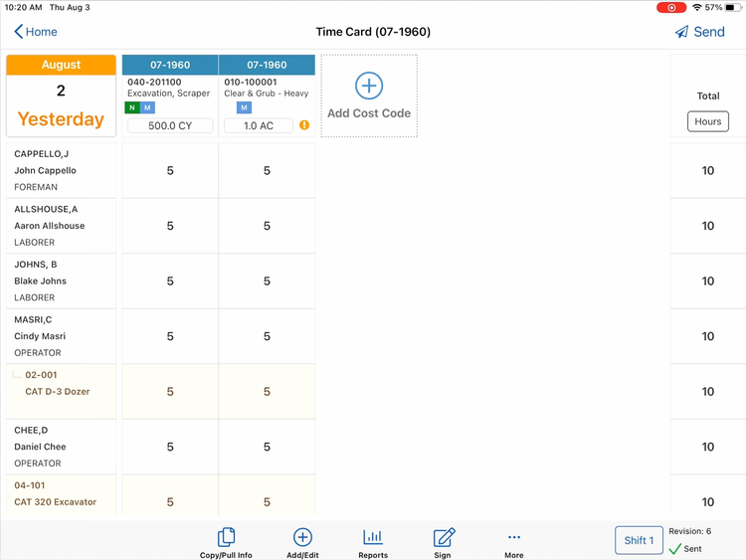Tap the Send paper plane icon
The height and width of the screenshot is (560, 746).
(682, 32)
